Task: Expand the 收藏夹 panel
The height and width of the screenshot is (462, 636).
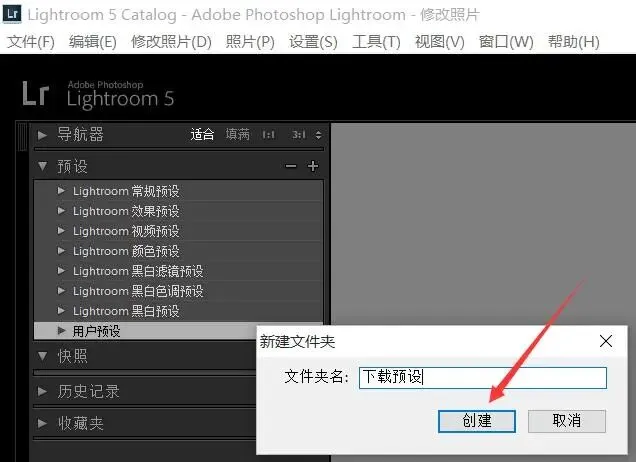Action: pyautogui.click(x=42, y=423)
